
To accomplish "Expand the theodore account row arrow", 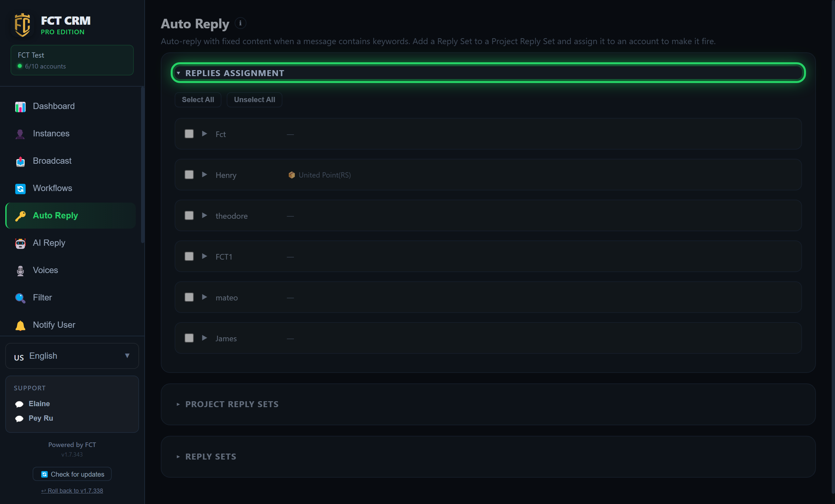I will coord(204,215).
